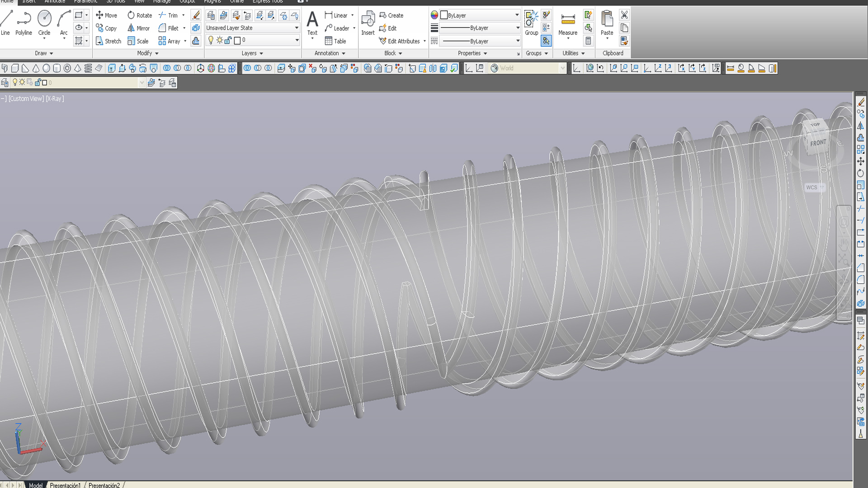
Task: Click the Text annotation tool
Action: tap(312, 23)
